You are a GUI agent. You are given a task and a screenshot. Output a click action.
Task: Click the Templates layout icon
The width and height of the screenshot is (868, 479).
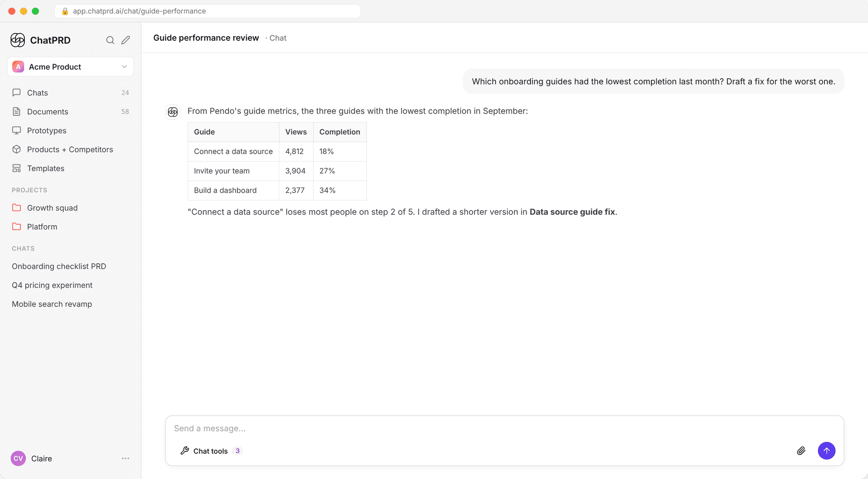[17, 168]
